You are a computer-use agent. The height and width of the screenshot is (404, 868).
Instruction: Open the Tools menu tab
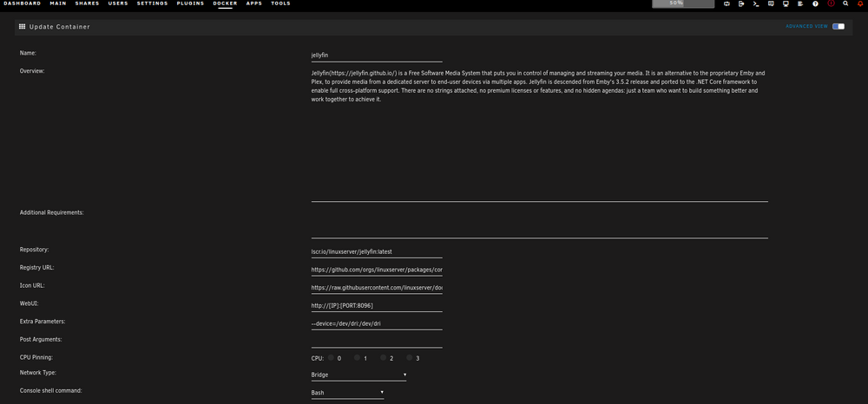[x=280, y=3]
